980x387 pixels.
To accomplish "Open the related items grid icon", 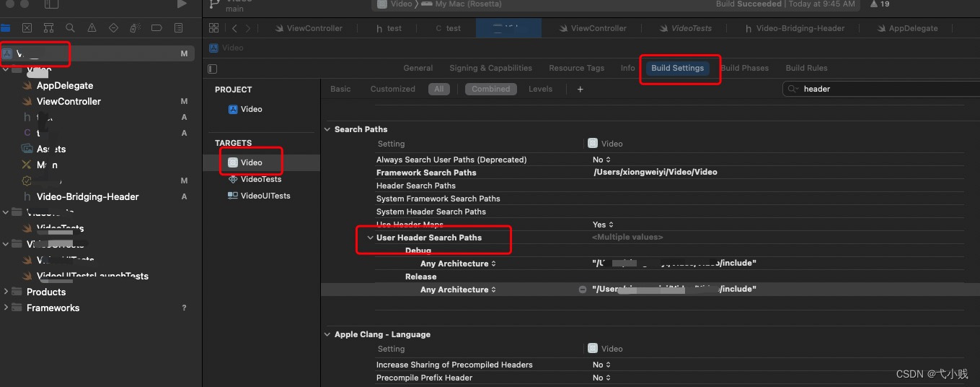I will pyautogui.click(x=213, y=28).
